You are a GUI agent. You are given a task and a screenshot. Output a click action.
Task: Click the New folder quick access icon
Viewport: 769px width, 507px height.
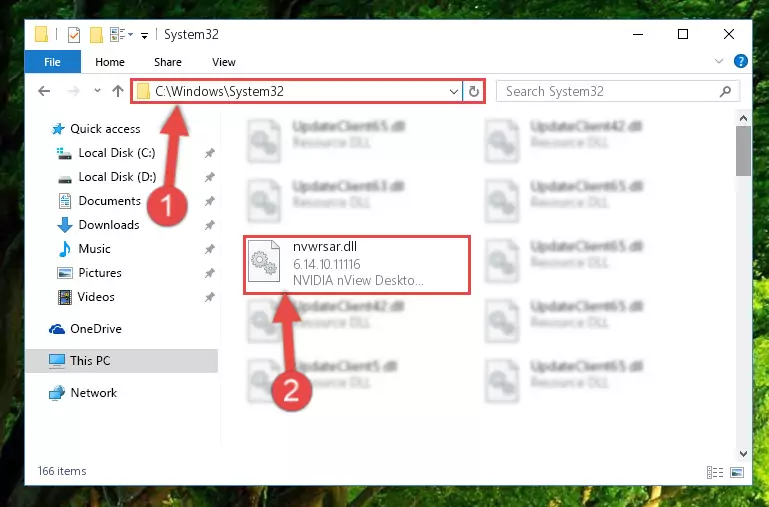pos(96,35)
